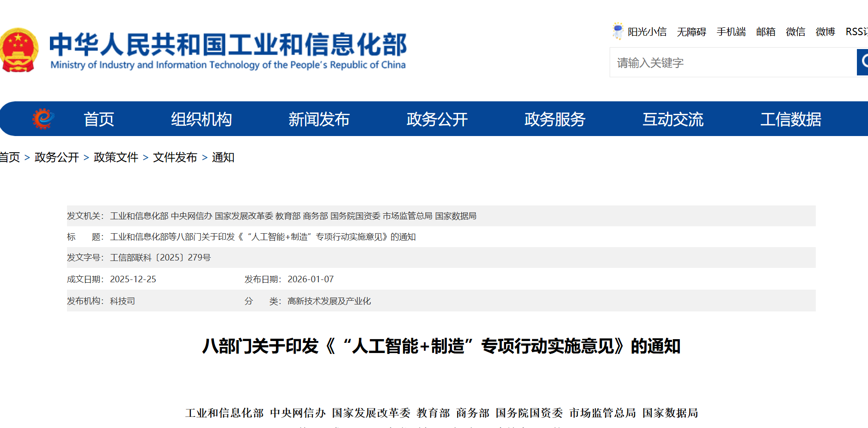Image resolution: width=868 pixels, height=428 pixels.
Task: Click the blue search button icon
Action: coord(862,62)
